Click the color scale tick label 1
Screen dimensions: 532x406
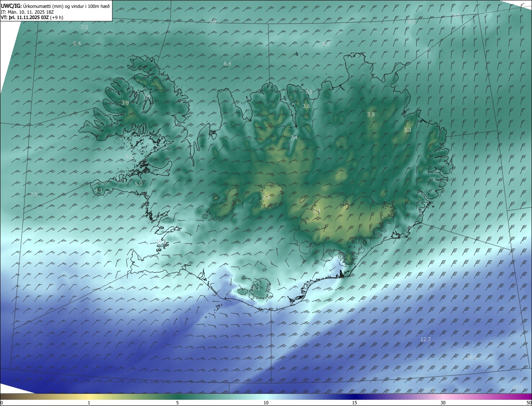89,403
